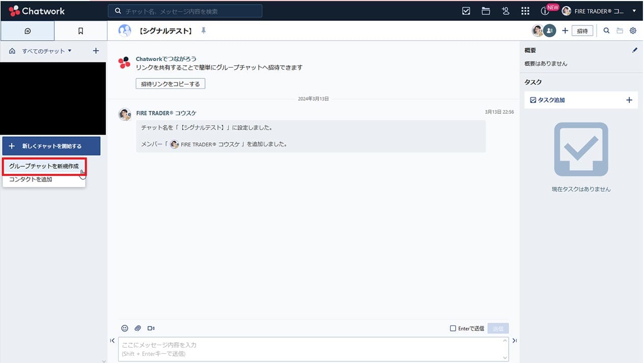Edit the 概要 with pencil icon
Image resolution: width=644 pixels, height=363 pixels.
[634, 50]
